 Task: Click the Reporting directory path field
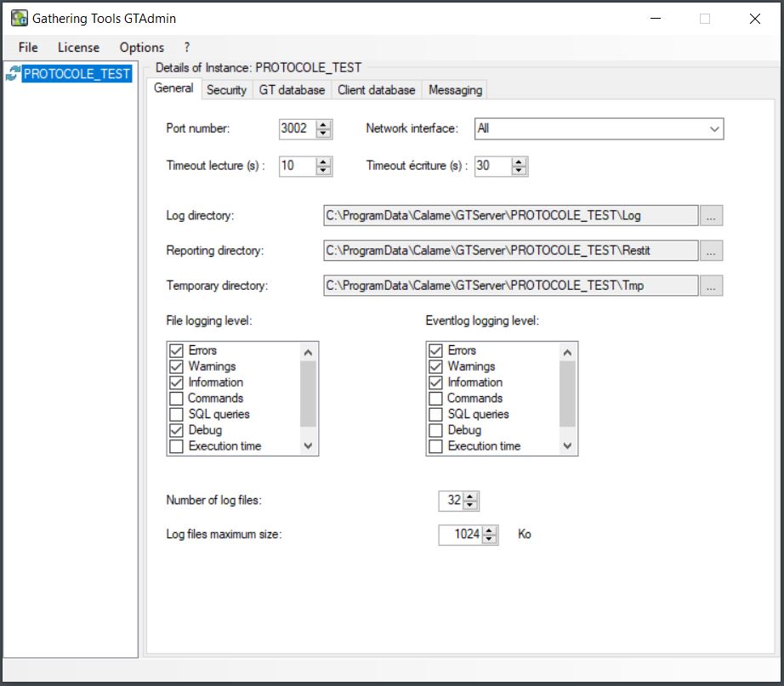(510, 251)
